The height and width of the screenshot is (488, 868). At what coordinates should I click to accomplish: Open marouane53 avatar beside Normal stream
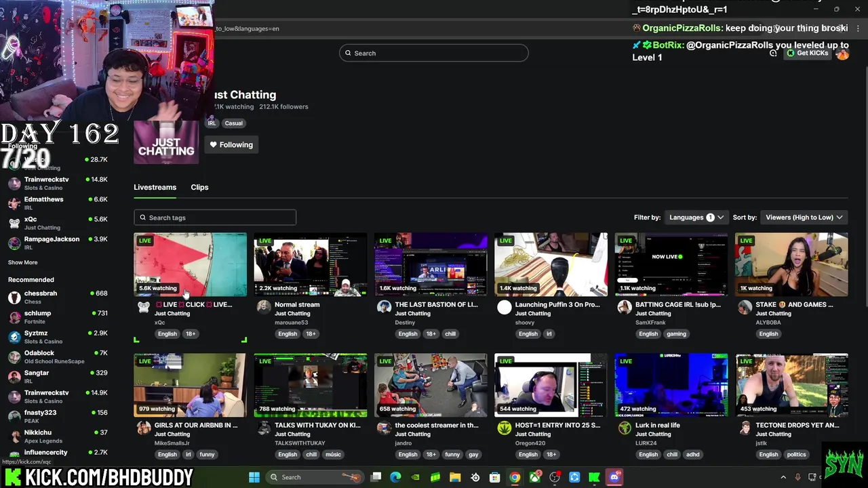point(264,308)
